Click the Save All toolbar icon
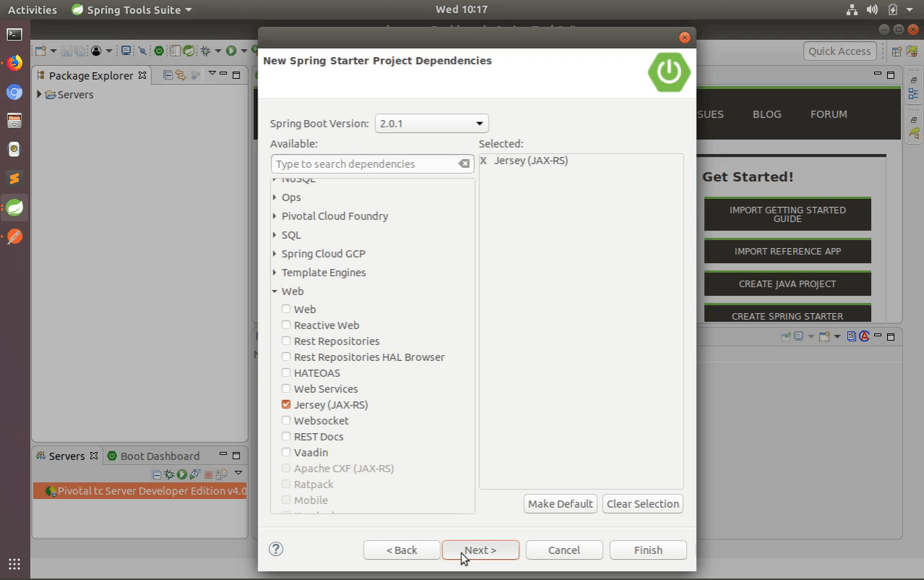This screenshot has height=580, width=924. click(80, 51)
